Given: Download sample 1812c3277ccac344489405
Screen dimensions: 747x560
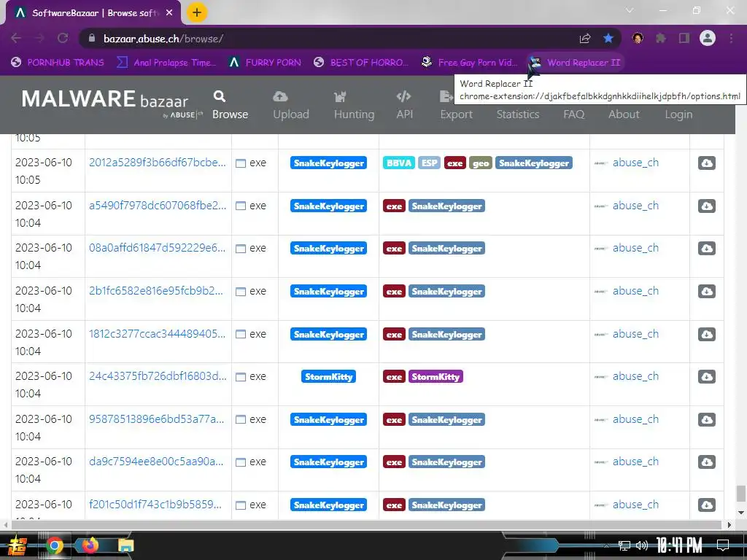Looking at the screenshot, I should pos(706,334).
